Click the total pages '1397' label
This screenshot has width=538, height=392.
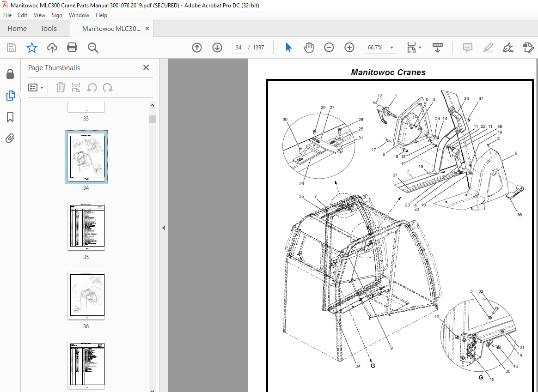pos(258,48)
